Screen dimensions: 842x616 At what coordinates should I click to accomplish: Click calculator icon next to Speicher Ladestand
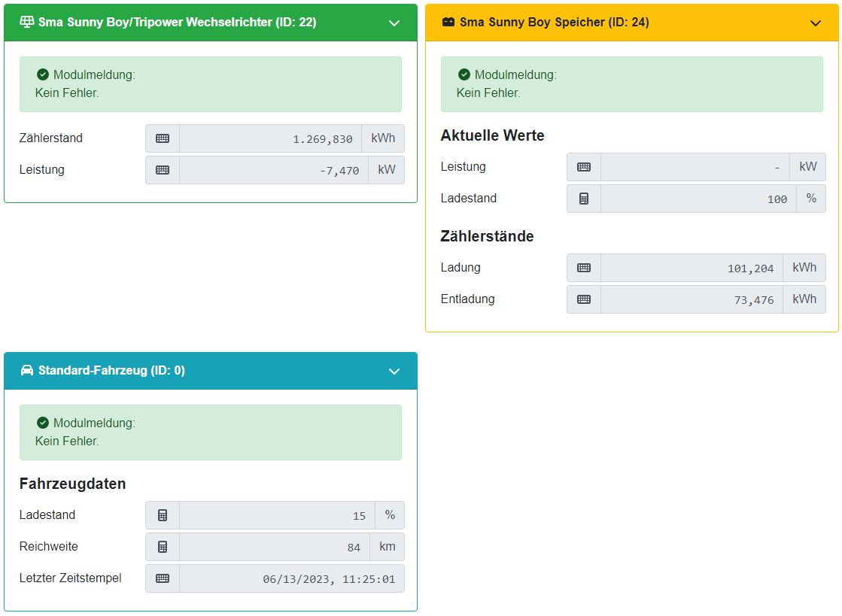pos(584,199)
